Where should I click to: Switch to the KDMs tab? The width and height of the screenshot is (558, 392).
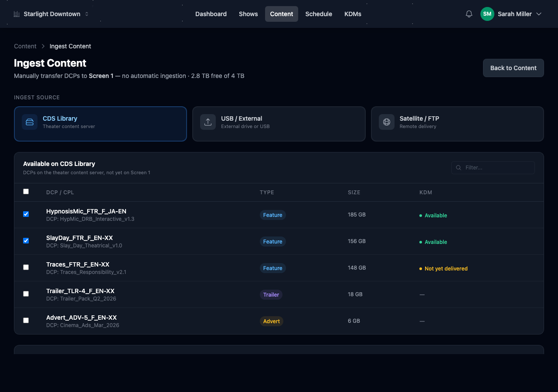point(353,14)
